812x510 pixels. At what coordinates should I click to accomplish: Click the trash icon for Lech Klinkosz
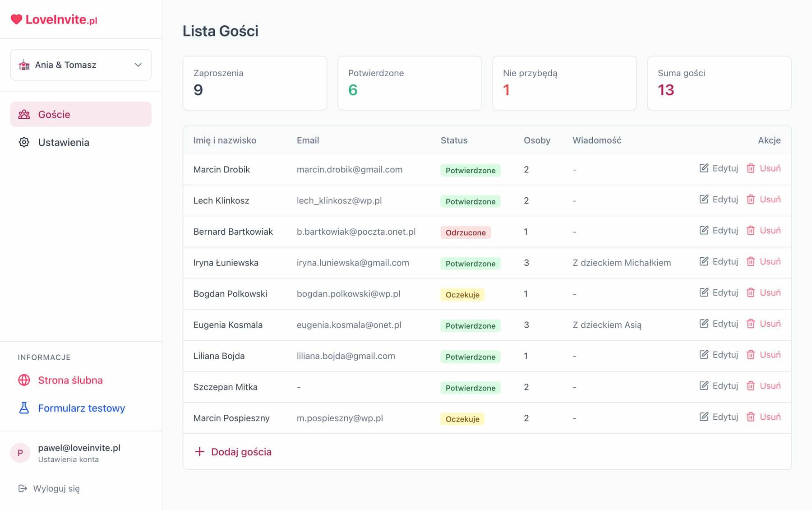click(x=751, y=199)
